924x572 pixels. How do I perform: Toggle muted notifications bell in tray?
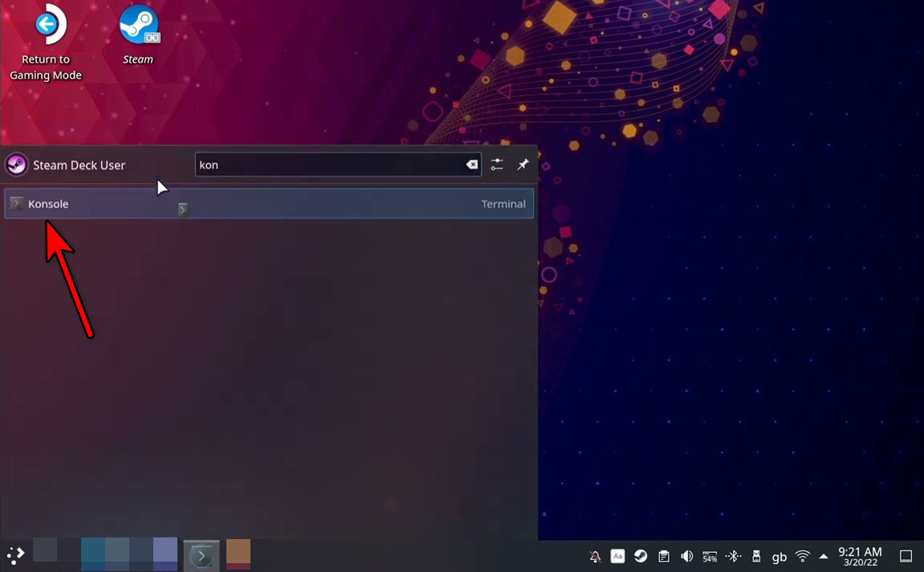[595, 556]
